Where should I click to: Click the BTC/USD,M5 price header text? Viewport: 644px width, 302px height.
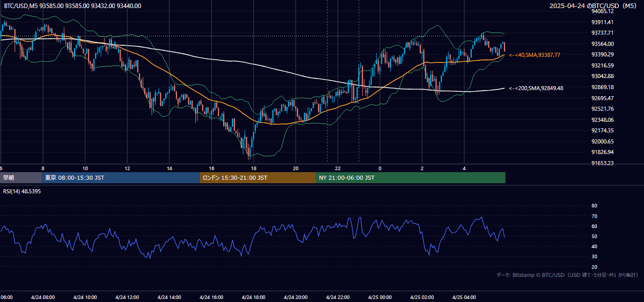[x=73, y=6]
